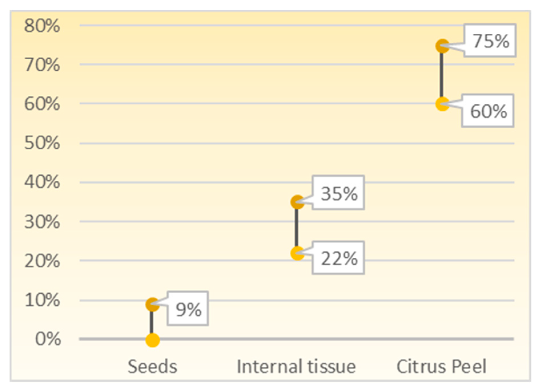Select the Seeds upper marker dot

[x=152, y=304]
